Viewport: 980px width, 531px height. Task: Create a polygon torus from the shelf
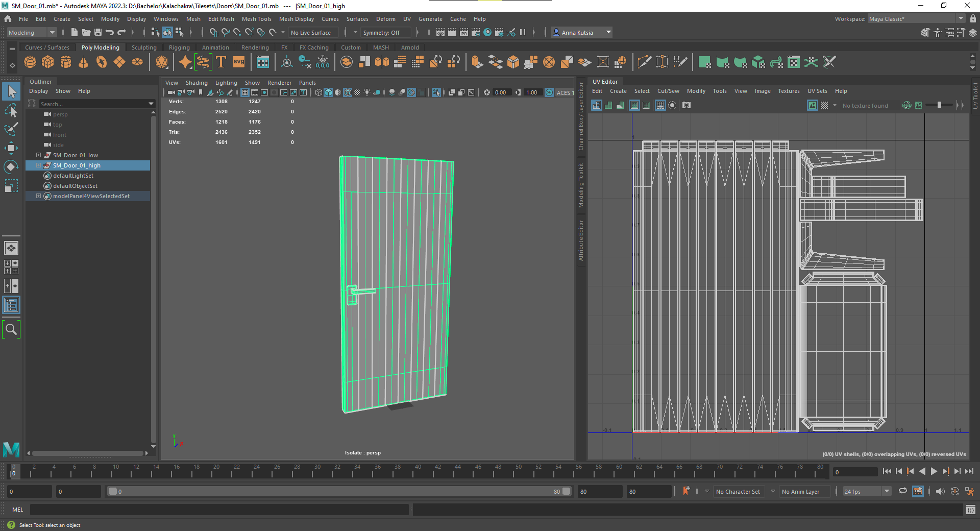click(102, 62)
